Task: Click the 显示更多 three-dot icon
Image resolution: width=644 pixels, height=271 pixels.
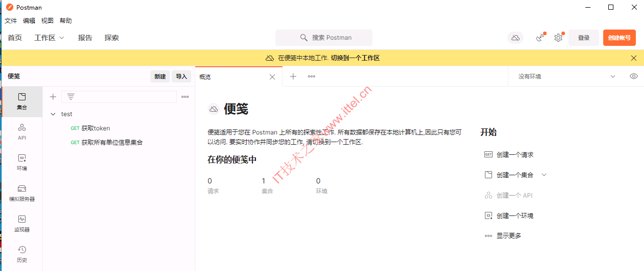Action: (488, 236)
